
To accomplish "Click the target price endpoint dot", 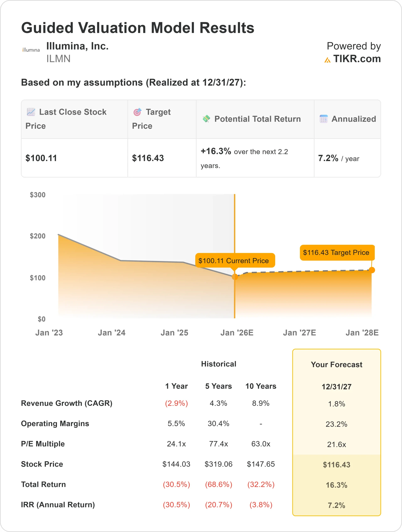I will (372, 270).
